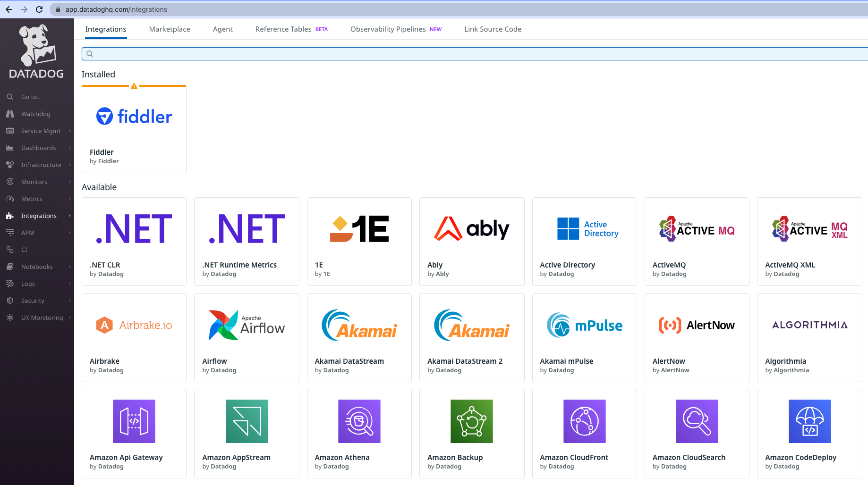Viewport: 868px width, 485px height.
Task: Open Watchdog binoculars icon
Action: [x=10, y=114]
